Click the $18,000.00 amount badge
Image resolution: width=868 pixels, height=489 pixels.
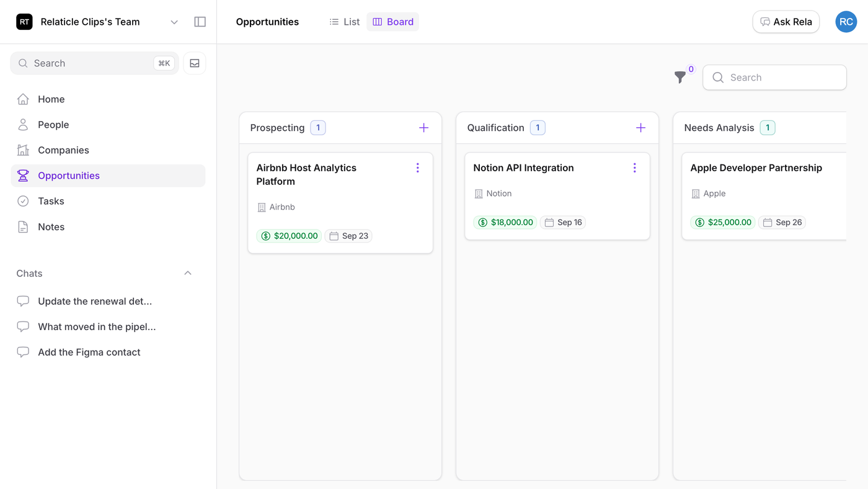(505, 222)
